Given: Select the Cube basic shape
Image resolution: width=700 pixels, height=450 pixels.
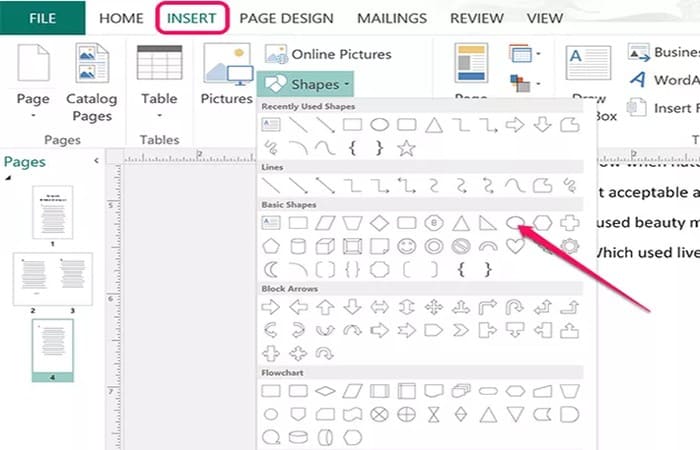Looking at the screenshot, I should pos(325,246).
